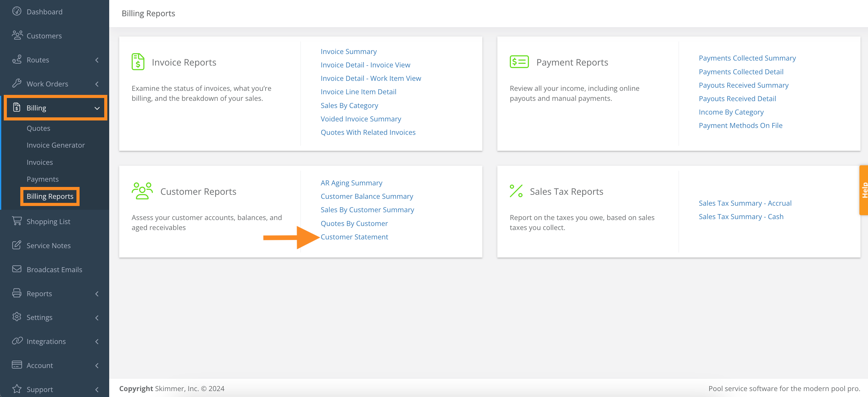Screen dimensions: 868x397
Task: Go to Payments in sidebar
Action: (x=42, y=179)
